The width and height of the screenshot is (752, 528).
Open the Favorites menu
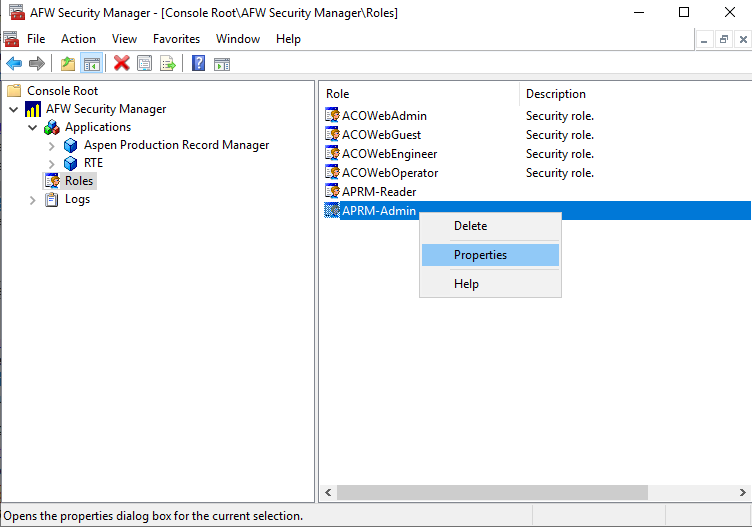pyautogui.click(x=176, y=39)
